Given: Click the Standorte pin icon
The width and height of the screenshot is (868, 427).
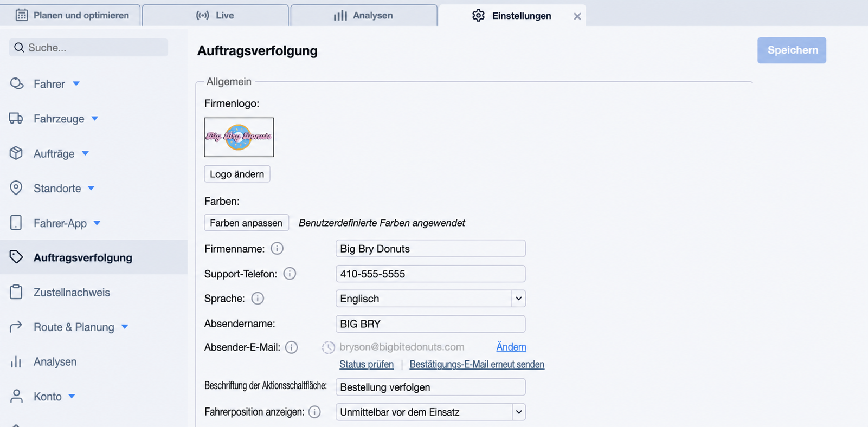Looking at the screenshot, I should (x=16, y=188).
